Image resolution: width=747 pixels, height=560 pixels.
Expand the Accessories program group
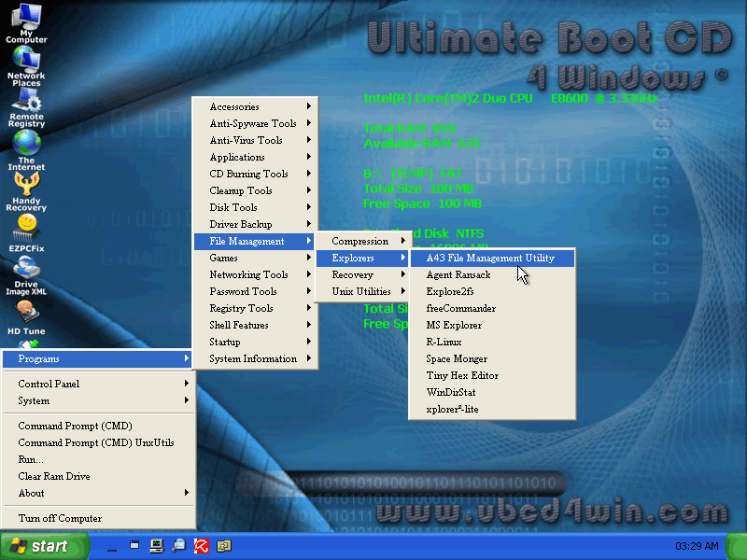click(254, 106)
